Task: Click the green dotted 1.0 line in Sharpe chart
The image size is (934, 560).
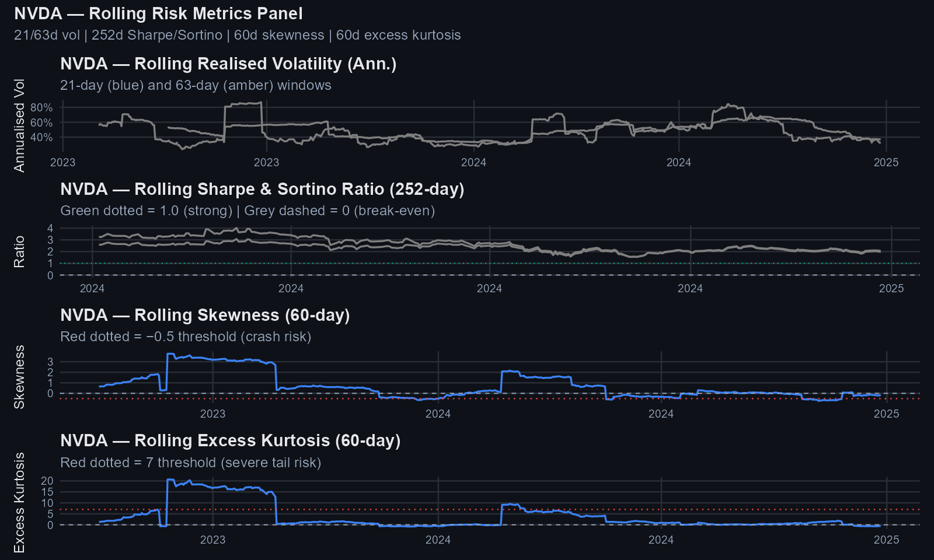Action: (489, 264)
